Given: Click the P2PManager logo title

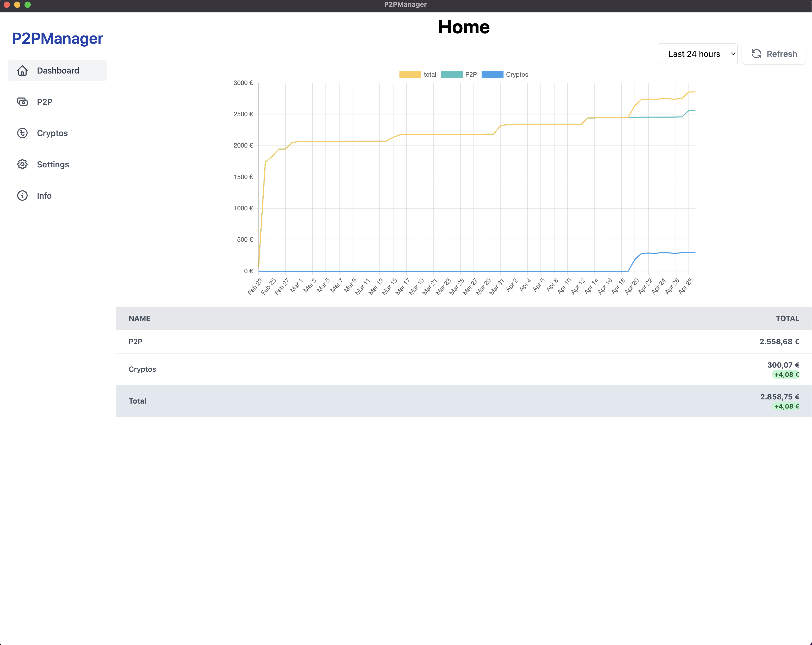Looking at the screenshot, I should click(57, 38).
